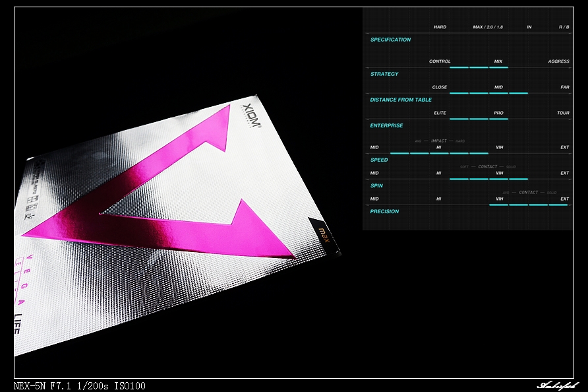588x392 pixels.
Task: Click the ELITE enterprise label
Action: (x=440, y=113)
